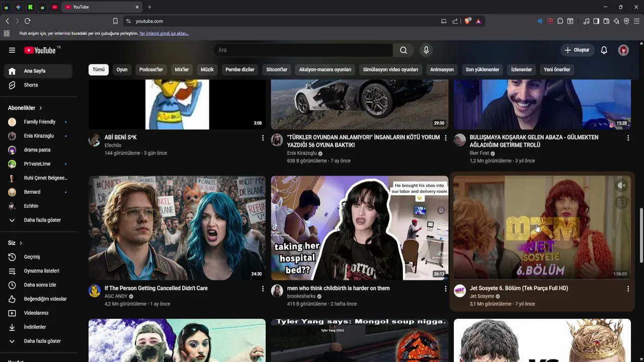Open the Brave wallet icon
This screenshot has width=644, height=362.
coord(606,21)
